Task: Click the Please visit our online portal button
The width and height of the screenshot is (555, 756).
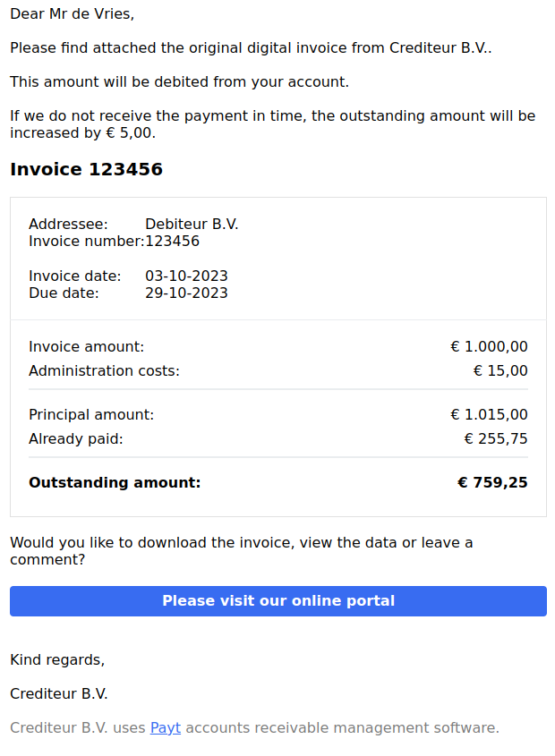Action: [278, 600]
